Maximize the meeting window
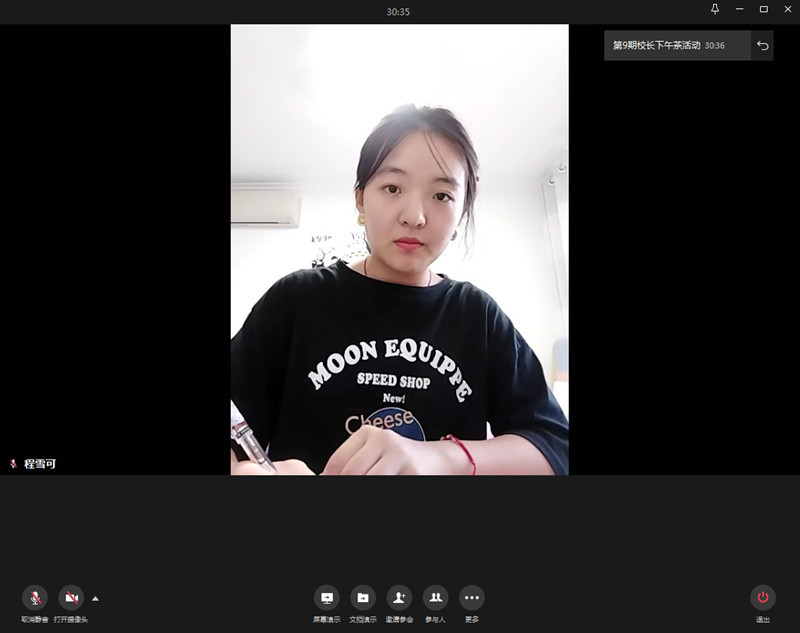The image size is (800, 633). [x=763, y=9]
